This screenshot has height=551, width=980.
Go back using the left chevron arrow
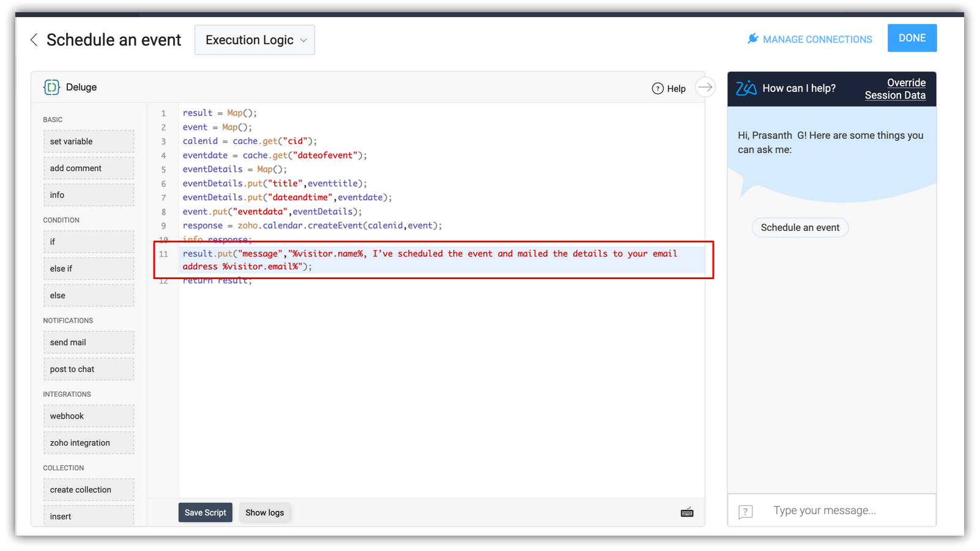[x=34, y=40]
